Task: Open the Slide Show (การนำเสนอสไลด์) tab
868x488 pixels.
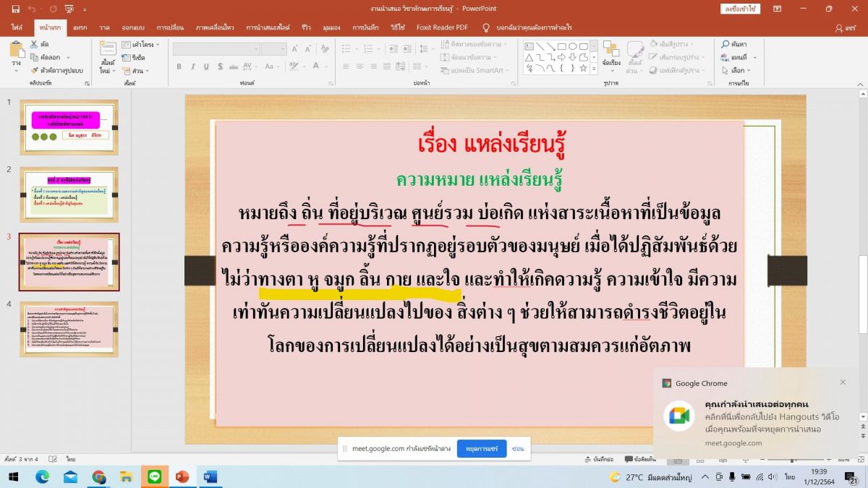Action: (x=268, y=27)
